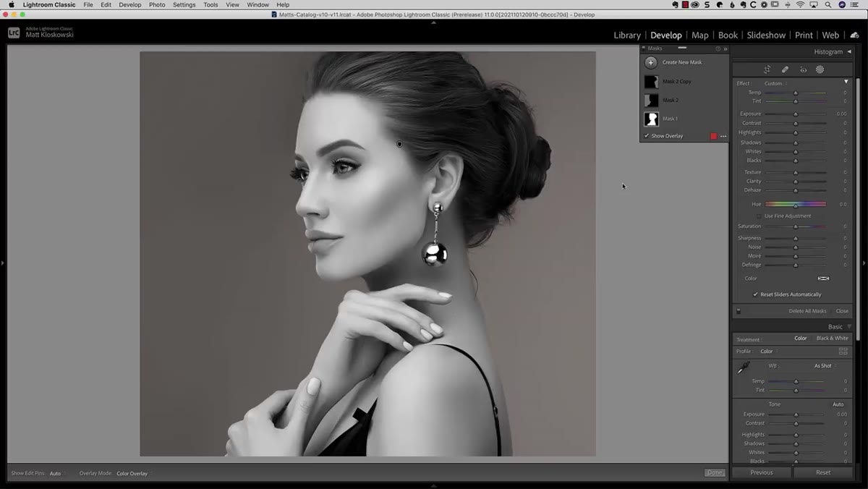Open the Photo menu

pyautogui.click(x=157, y=4)
